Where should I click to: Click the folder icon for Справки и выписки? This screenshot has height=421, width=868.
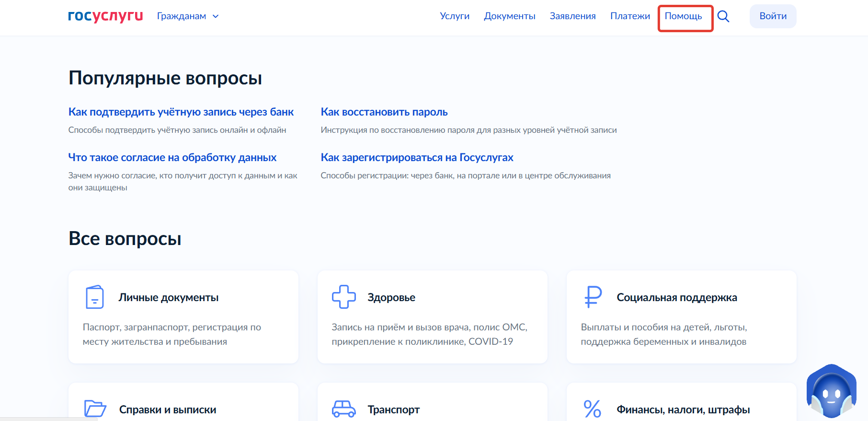pyautogui.click(x=95, y=409)
